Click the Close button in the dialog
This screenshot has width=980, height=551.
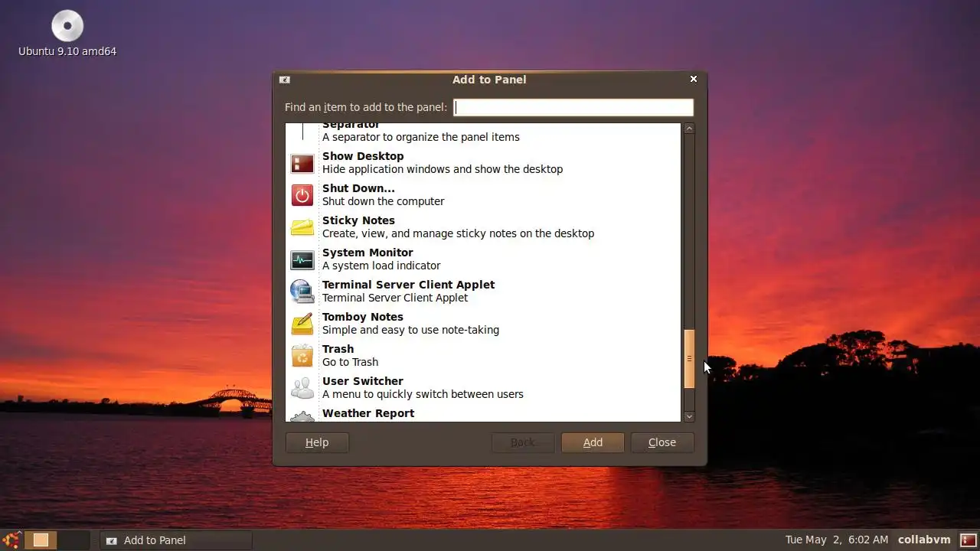point(662,442)
